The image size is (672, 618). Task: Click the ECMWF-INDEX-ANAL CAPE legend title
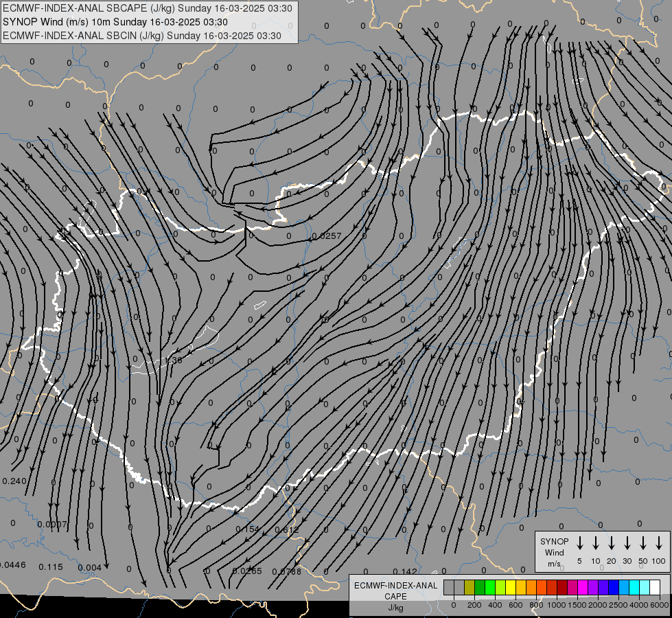click(x=395, y=591)
